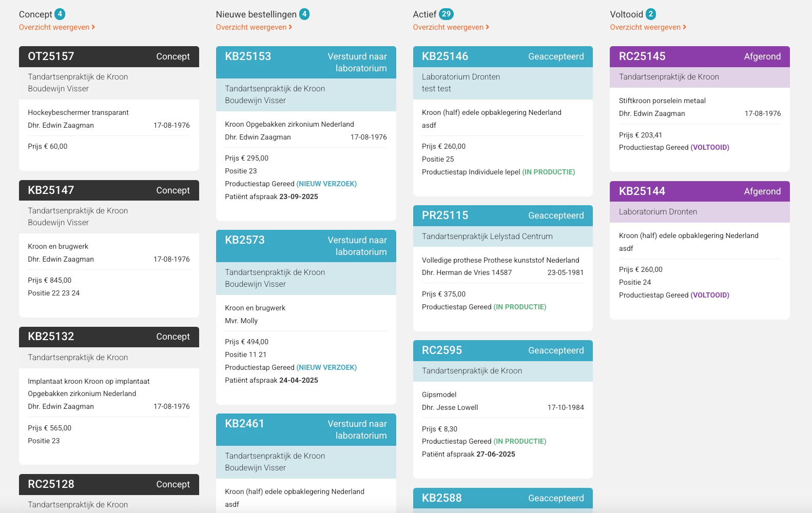Select the KB25132 concept order
Viewport: 812px width, 513px height.
[109, 337]
